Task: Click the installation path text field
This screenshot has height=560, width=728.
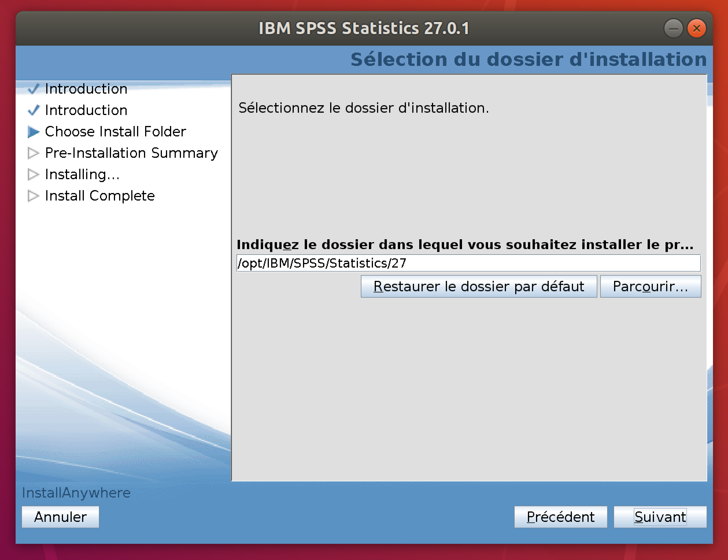Action: (x=468, y=263)
